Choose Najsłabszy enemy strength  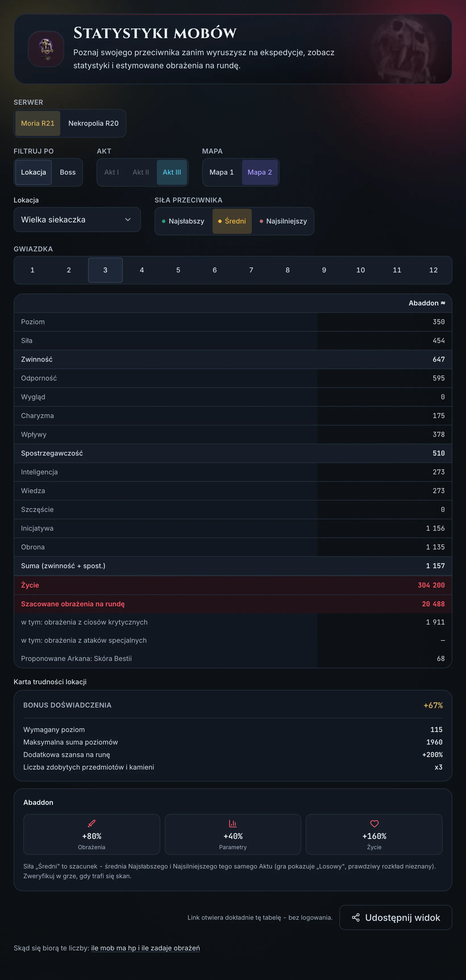click(183, 222)
